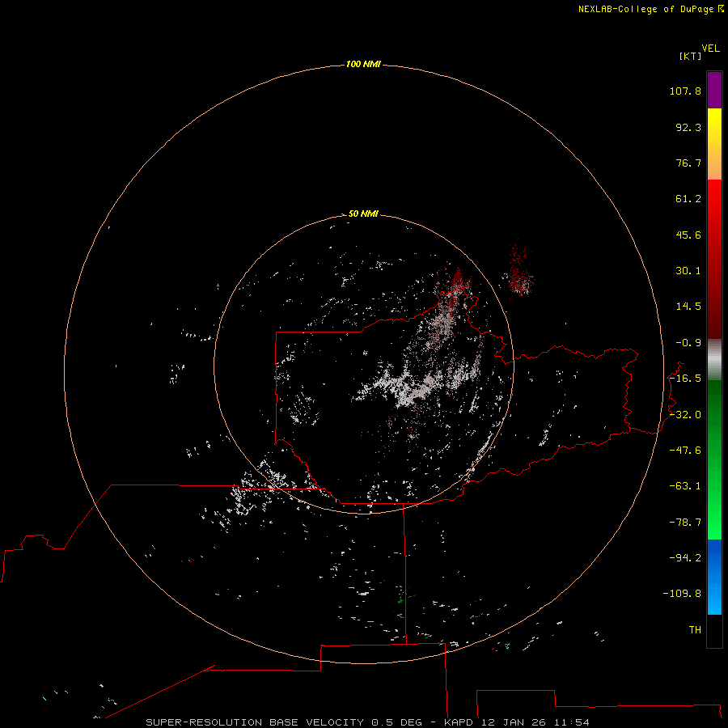Click the gray near-zero band on scale

pyautogui.click(x=714, y=360)
